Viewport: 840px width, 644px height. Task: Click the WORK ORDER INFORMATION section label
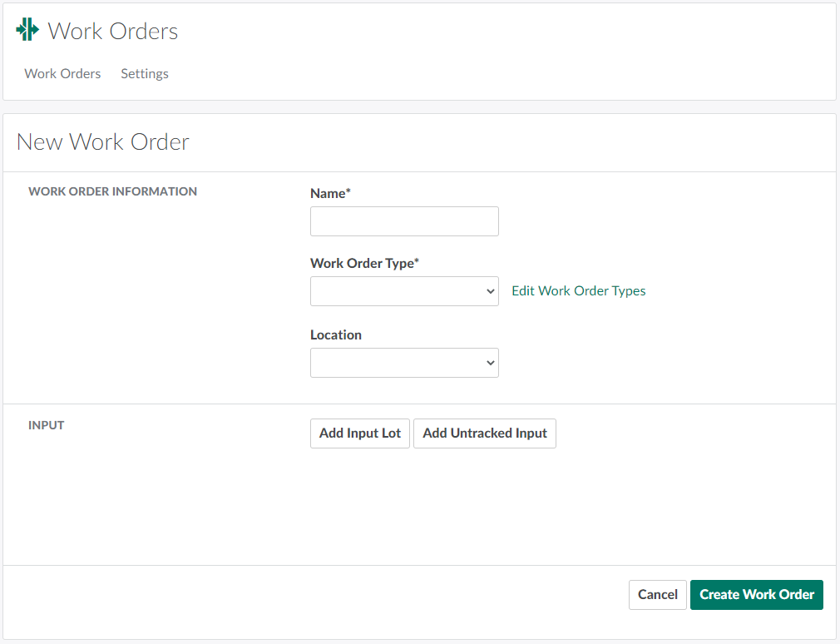pyautogui.click(x=112, y=191)
